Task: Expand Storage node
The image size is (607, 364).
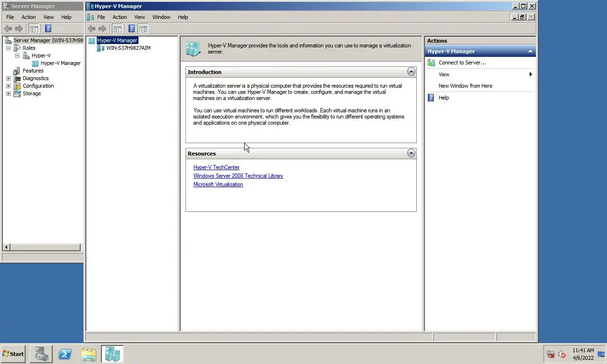Action: (8, 93)
